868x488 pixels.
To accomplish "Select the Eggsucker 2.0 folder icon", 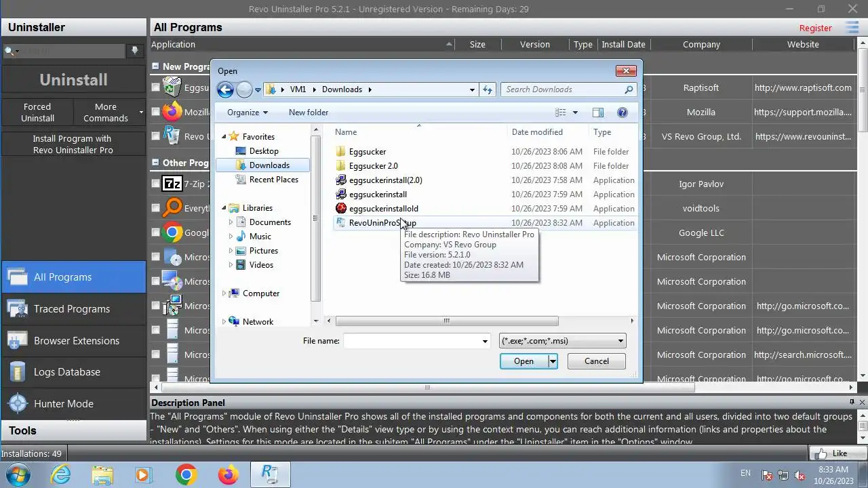I will click(341, 166).
